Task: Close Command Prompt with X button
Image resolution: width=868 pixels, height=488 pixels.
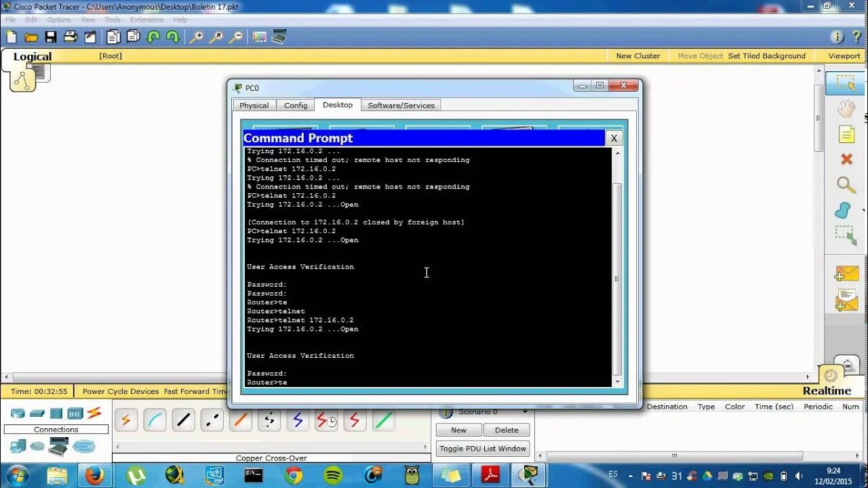Action: (613, 138)
